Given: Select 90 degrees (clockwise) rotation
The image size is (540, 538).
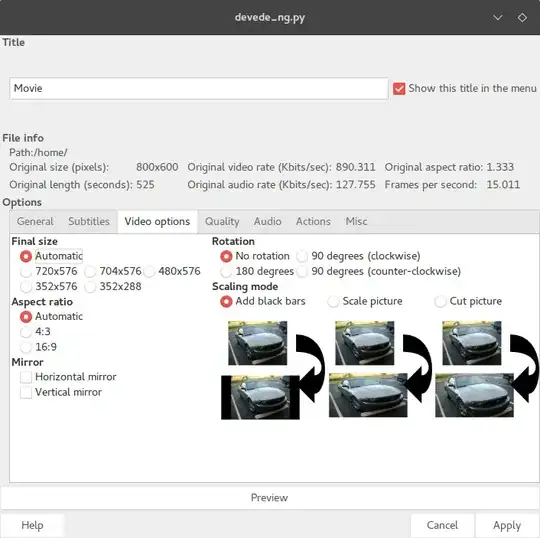Looking at the screenshot, I should click(x=302, y=256).
